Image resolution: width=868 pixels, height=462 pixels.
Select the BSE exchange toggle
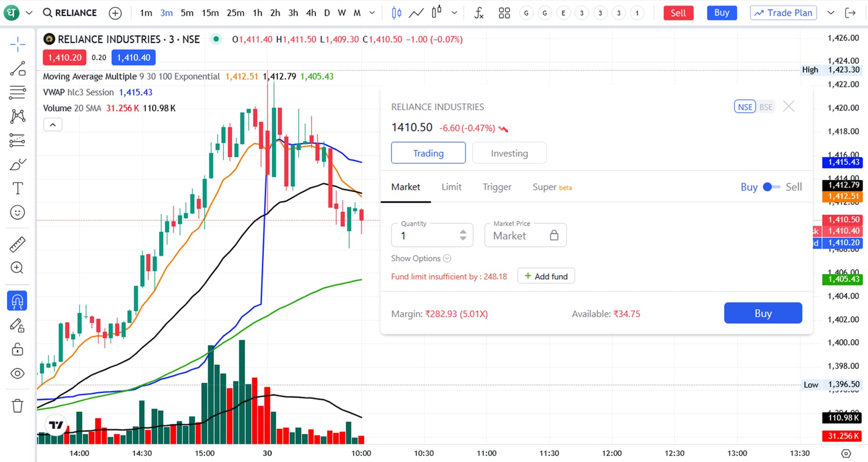point(766,107)
